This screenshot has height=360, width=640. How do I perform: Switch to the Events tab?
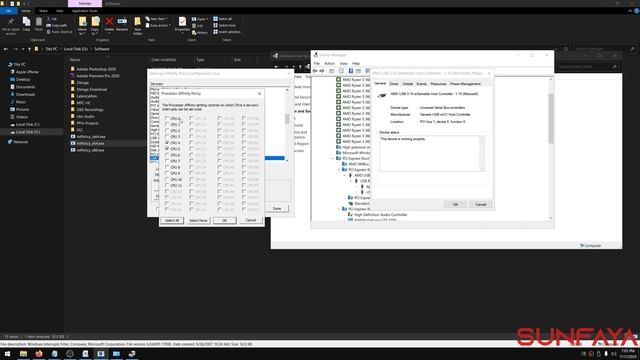tap(422, 84)
